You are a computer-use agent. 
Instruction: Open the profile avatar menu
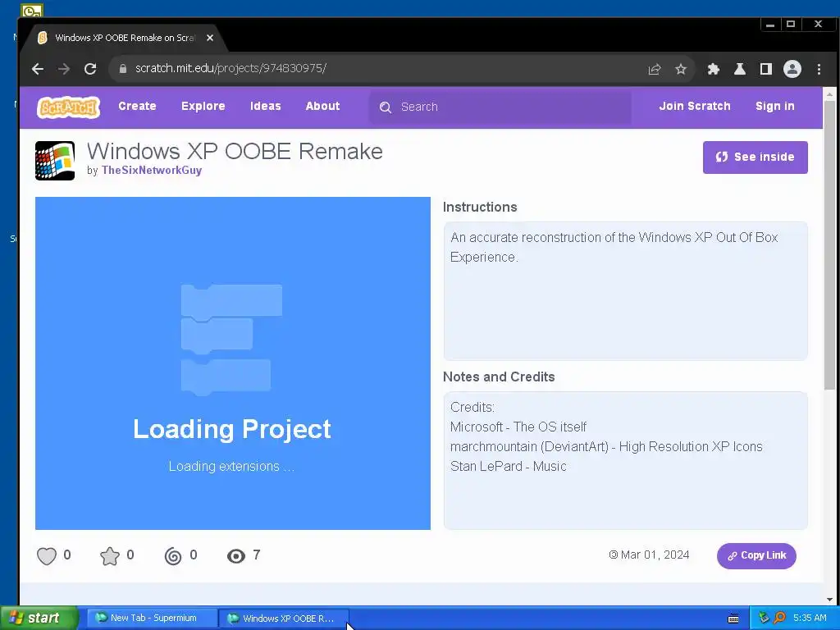(x=792, y=69)
